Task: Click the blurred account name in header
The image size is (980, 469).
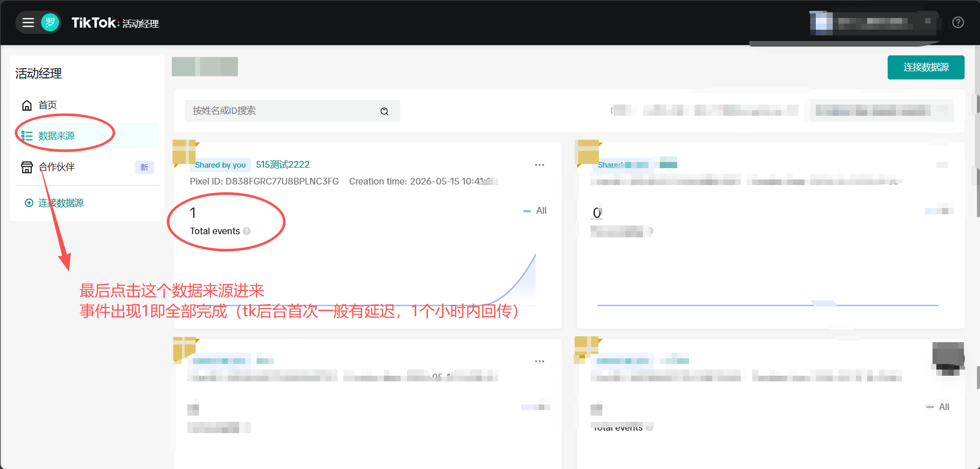Action: pos(874,23)
